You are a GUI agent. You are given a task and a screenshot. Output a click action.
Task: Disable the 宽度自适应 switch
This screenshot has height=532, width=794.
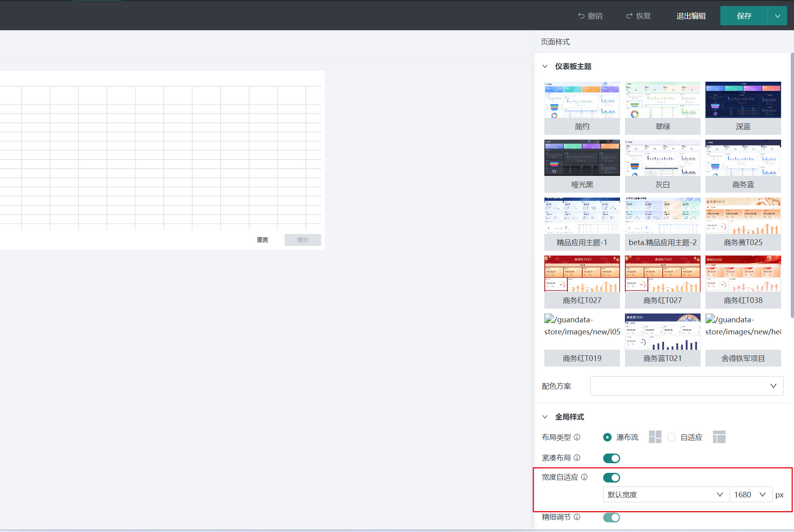point(611,478)
